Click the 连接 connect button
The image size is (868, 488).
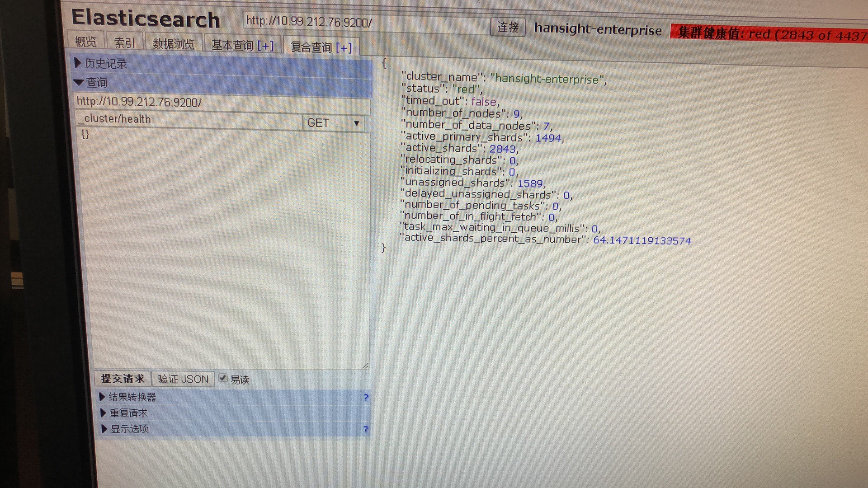pos(508,27)
